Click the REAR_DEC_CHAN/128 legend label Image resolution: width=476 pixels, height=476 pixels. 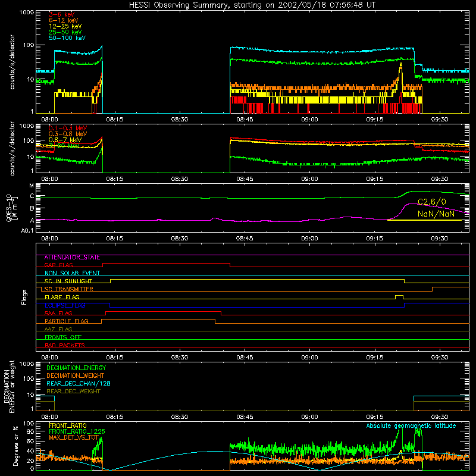pyautogui.click(x=79, y=383)
